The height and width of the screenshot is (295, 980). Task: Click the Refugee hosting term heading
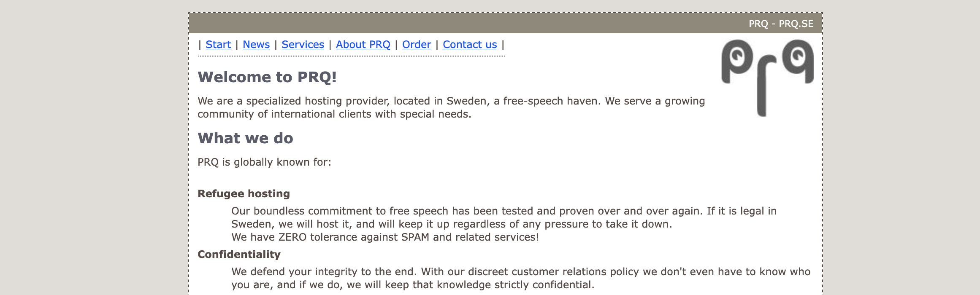coord(244,194)
